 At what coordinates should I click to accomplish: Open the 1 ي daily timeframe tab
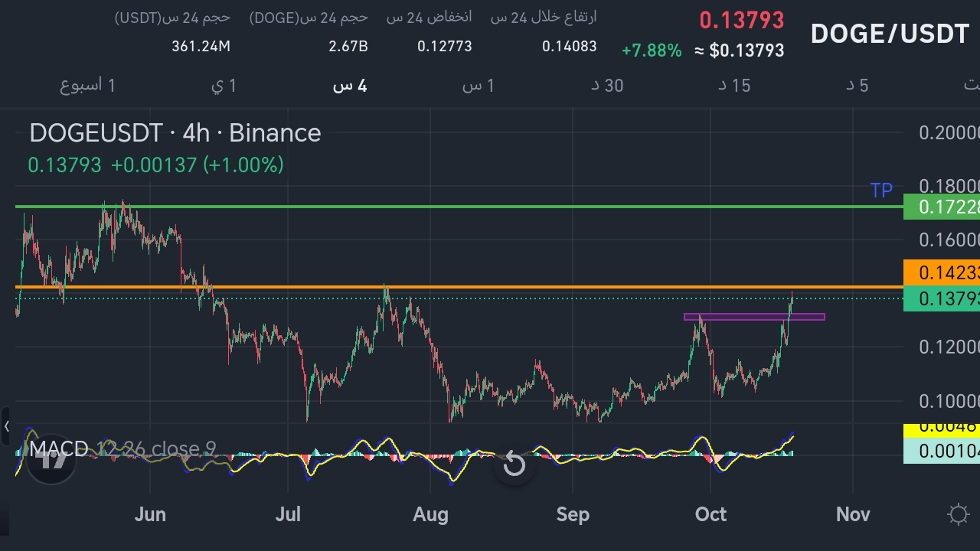(x=224, y=85)
